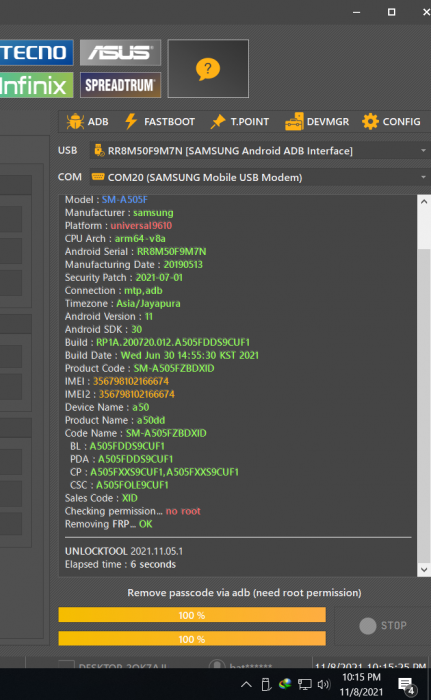Select the CSC A505FOLE9CUF1 value
This screenshot has height=700, width=431.
(x=132, y=485)
